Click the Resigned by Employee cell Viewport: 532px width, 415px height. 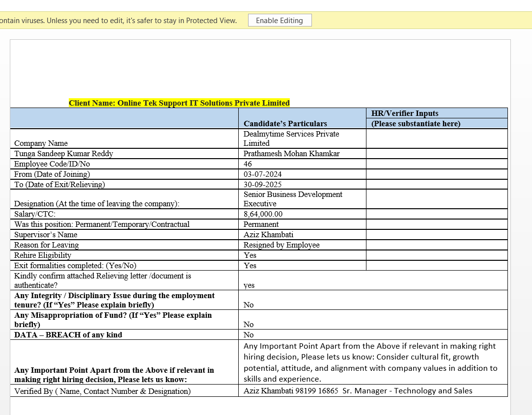281,245
